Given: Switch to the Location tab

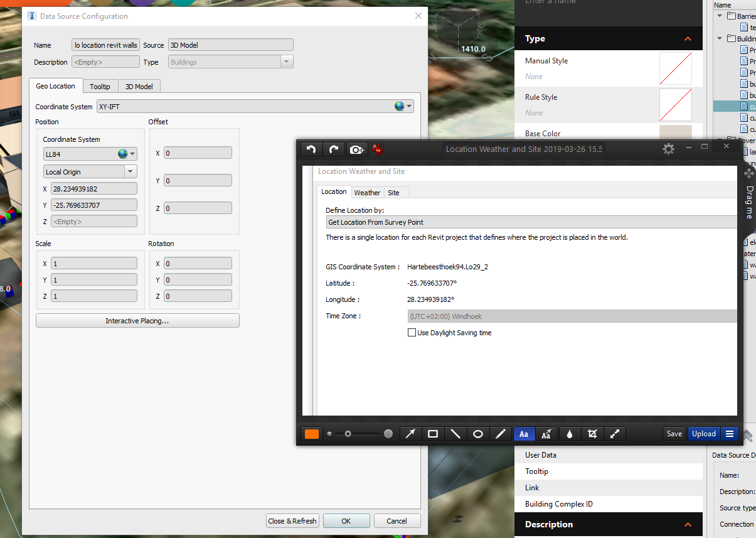Looking at the screenshot, I should click(334, 192).
